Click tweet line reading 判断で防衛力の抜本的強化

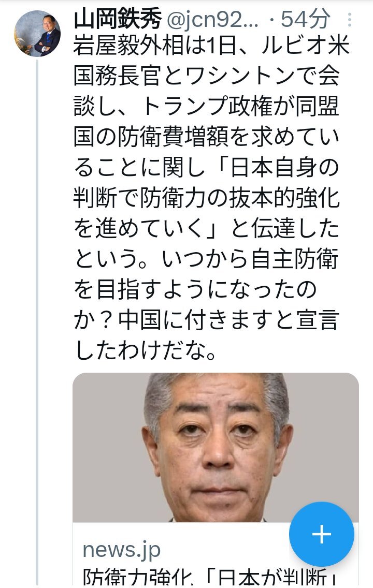(206, 198)
